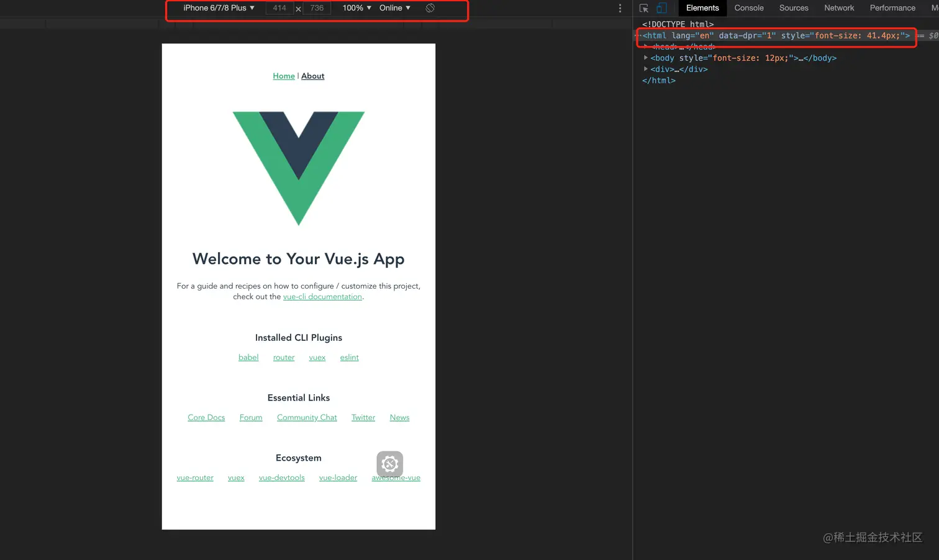Expand the div element node
The width and height of the screenshot is (939, 560).
(646, 69)
